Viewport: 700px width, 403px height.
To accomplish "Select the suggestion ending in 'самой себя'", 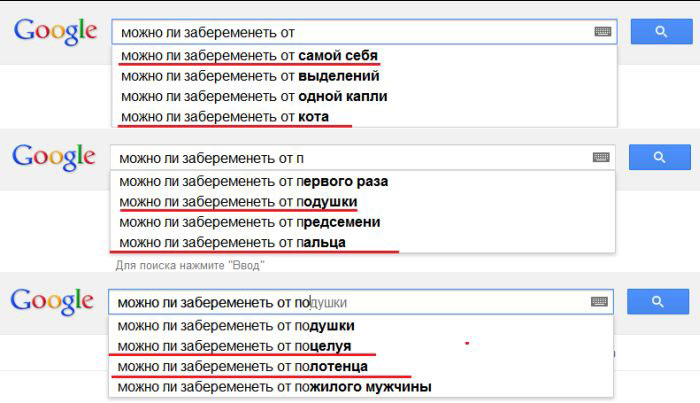I will pos(248,55).
